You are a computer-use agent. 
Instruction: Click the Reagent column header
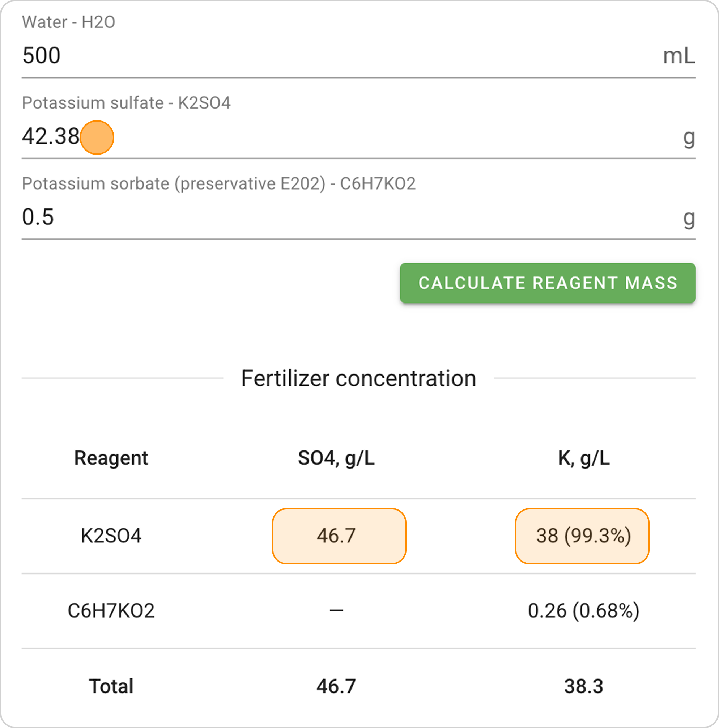coord(111,458)
